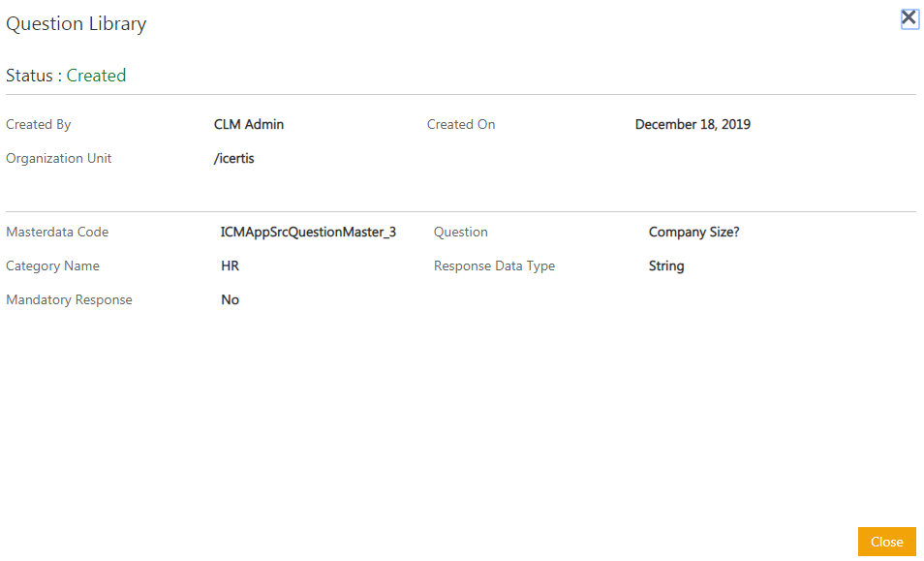
Task: Select the ICMAppSrcQuestionMaster_3 code value
Action: 308,233
